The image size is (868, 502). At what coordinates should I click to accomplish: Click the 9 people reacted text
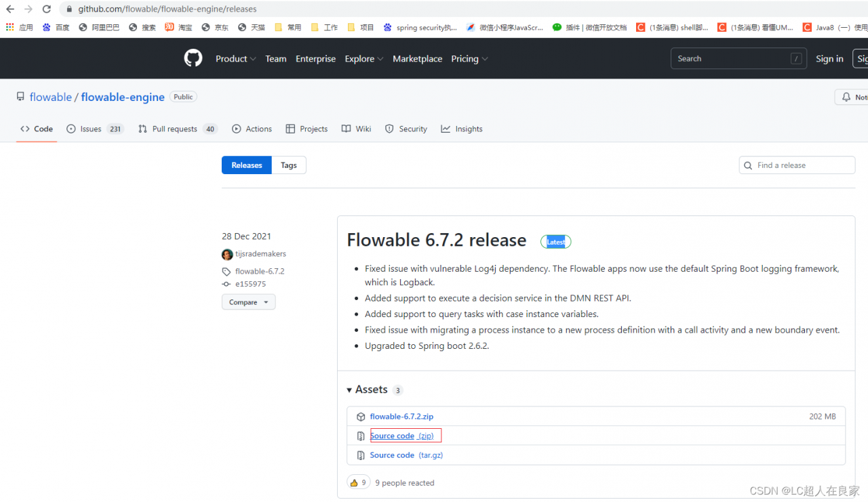[x=405, y=483]
